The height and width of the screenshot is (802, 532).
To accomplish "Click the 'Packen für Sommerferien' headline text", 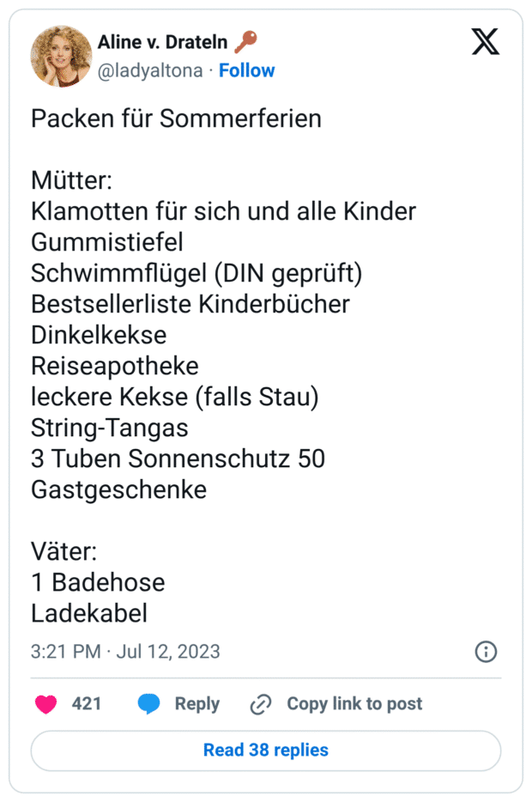I will click(x=176, y=118).
